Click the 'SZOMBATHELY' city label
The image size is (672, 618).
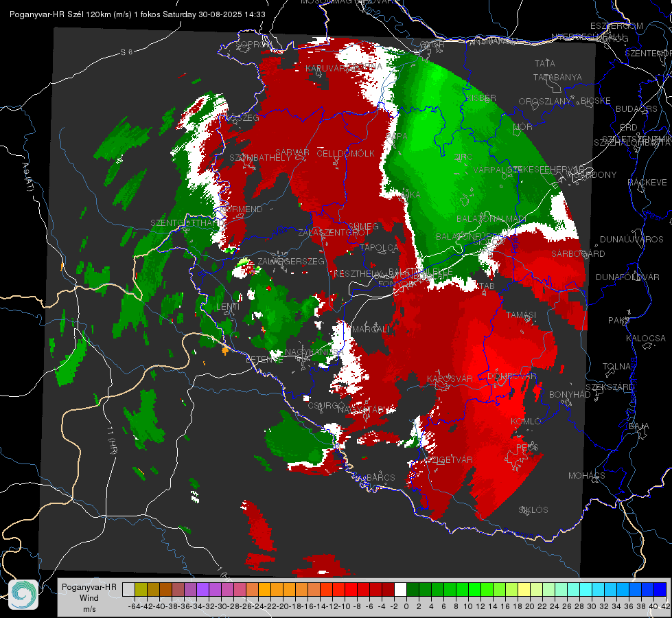(x=260, y=158)
